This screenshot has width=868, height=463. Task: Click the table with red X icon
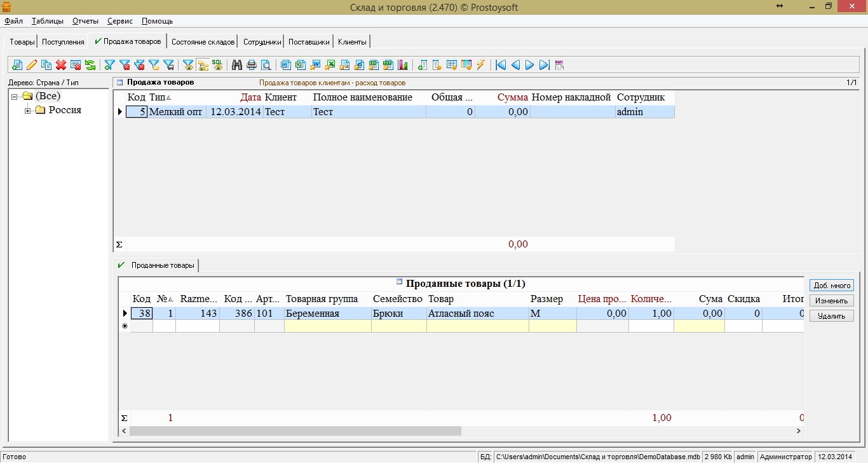[76, 65]
